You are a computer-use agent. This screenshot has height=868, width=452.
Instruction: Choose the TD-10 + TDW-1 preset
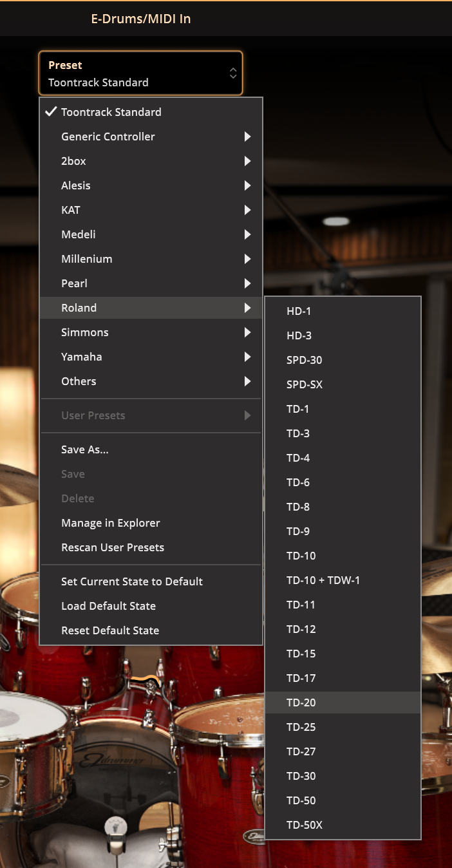(323, 580)
